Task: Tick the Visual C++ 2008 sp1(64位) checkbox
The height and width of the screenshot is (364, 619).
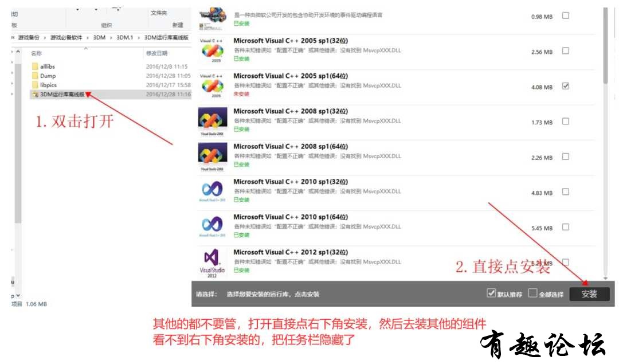Action: point(566,156)
